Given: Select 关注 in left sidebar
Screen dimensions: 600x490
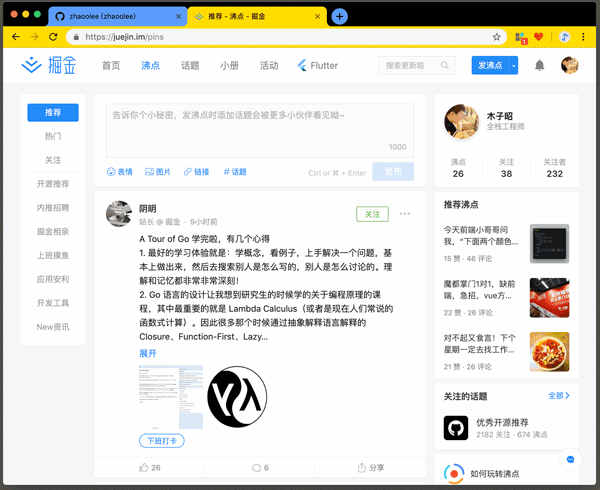Looking at the screenshot, I should [x=53, y=160].
